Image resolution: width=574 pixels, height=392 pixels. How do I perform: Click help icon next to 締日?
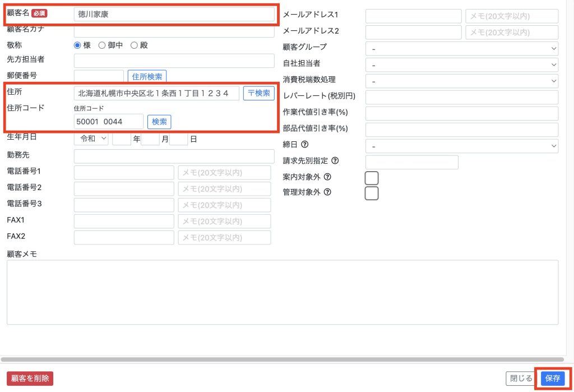[305, 145]
